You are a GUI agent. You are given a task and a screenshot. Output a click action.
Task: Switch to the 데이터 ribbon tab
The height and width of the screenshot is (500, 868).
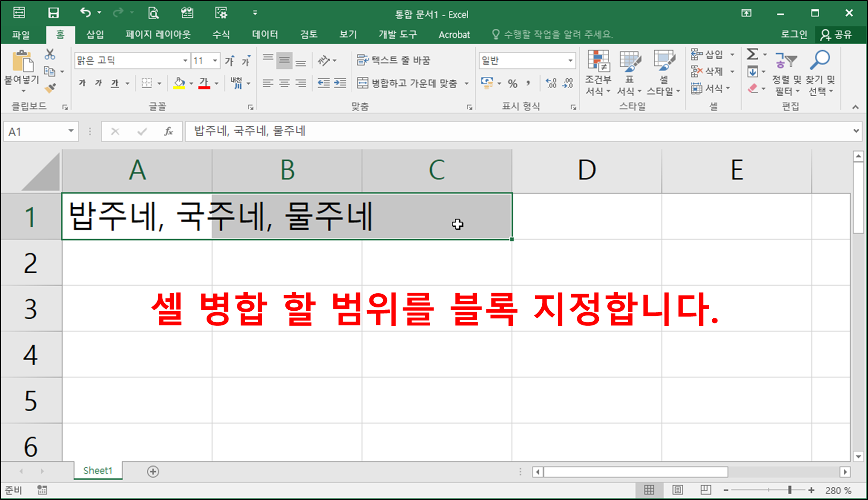(x=264, y=34)
